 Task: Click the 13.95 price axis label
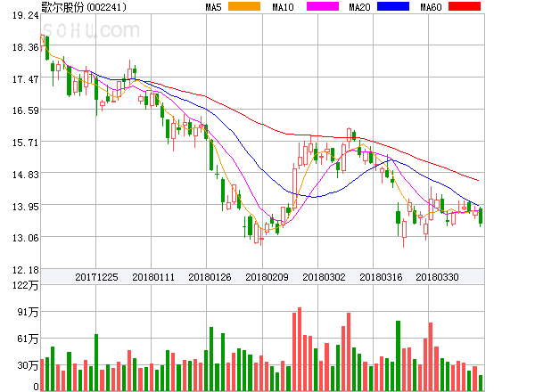(26, 207)
